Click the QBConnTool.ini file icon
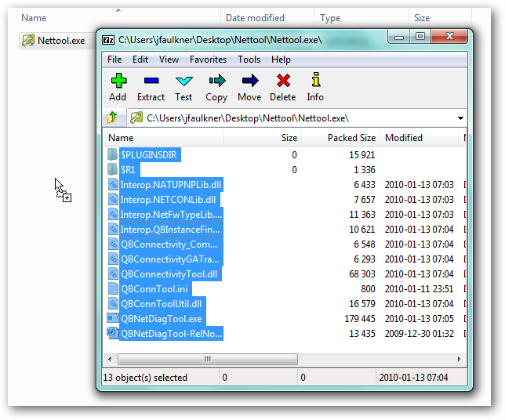The height and width of the screenshot is (420, 505). [113, 288]
